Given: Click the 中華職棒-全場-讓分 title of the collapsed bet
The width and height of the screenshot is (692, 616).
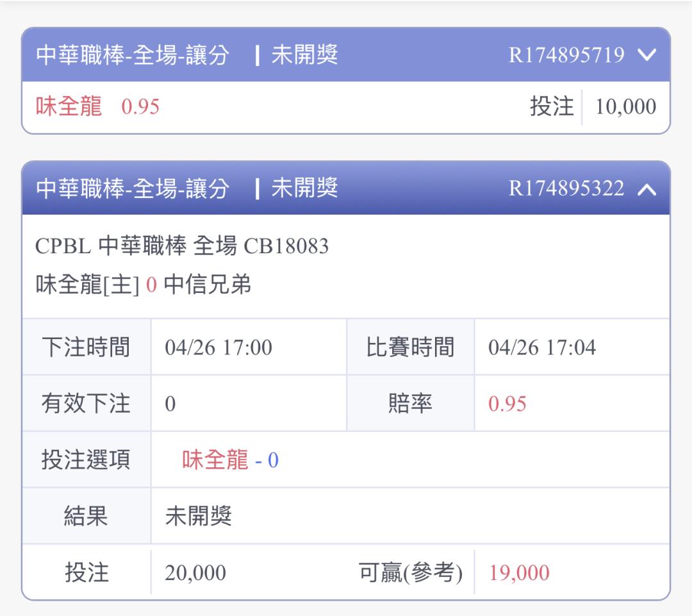Looking at the screenshot, I should (132, 56).
